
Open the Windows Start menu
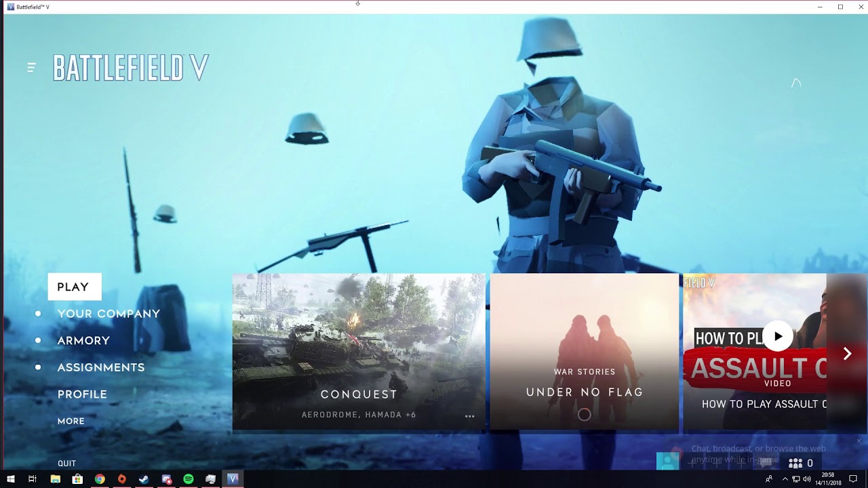click(x=11, y=479)
